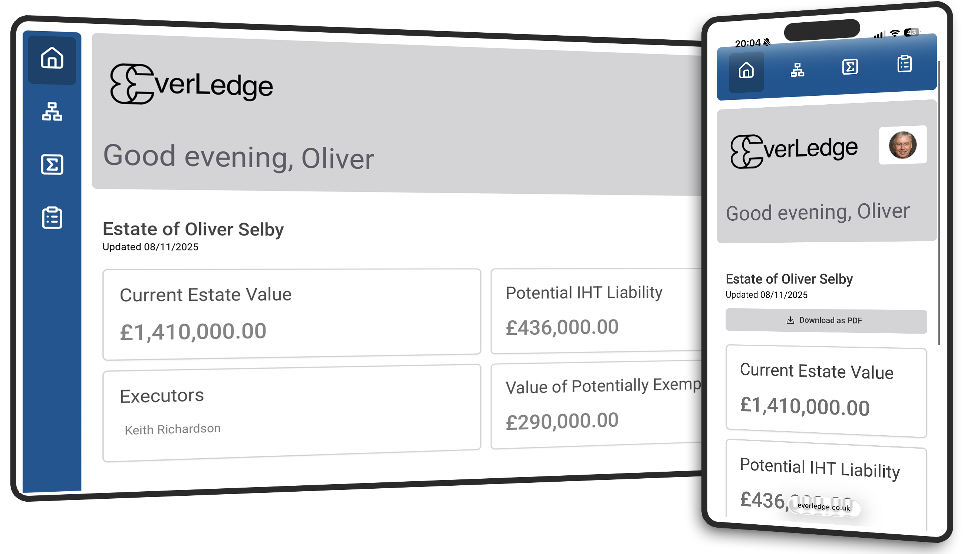Open the user profile photo on the phone

pyautogui.click(x=902, y=145)
